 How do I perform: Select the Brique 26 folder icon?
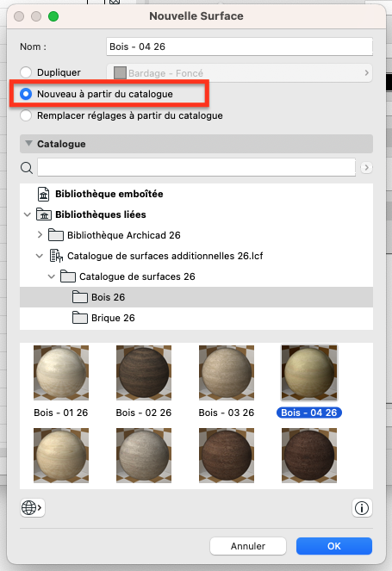pos(80,318)
